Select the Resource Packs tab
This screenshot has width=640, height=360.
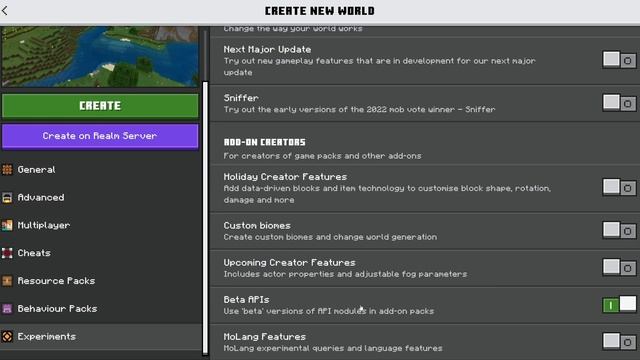click(101, 281)
